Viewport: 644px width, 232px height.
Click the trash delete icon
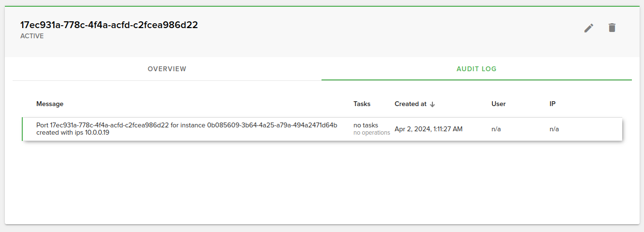612,28
